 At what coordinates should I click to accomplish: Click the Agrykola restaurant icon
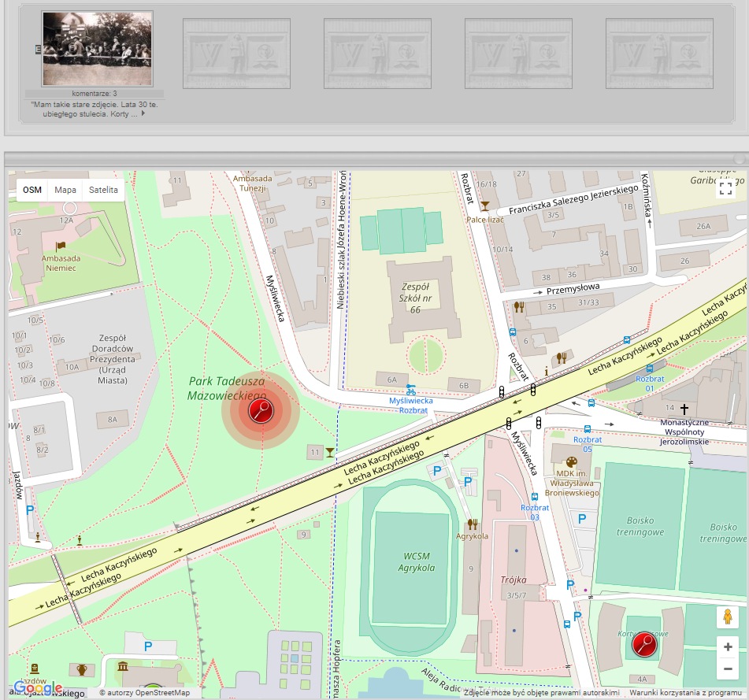(x=473, y=524)
